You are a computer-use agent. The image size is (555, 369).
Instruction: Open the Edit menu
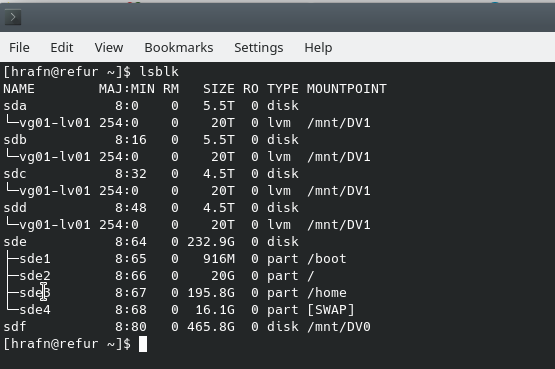tap(62, 47)
